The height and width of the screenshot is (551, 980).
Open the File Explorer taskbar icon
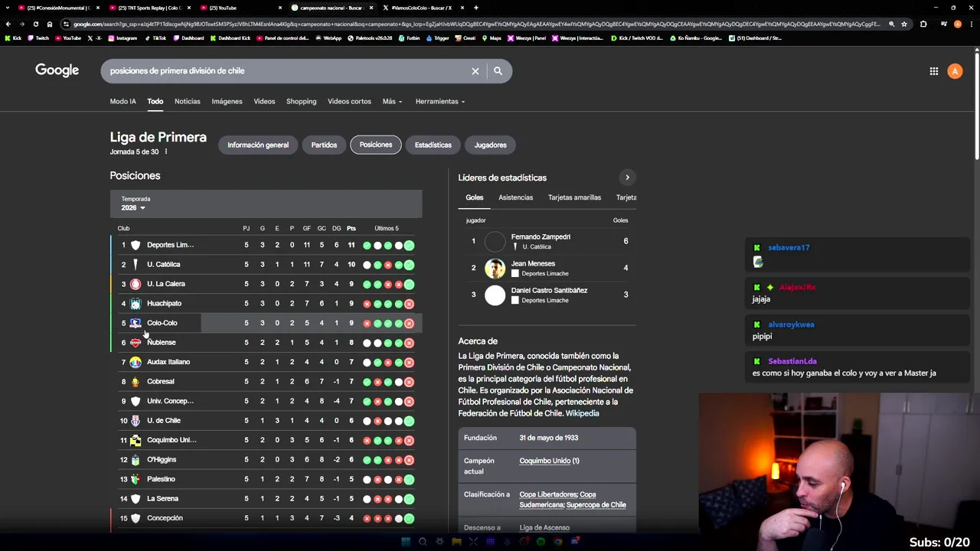pos(456,542)
